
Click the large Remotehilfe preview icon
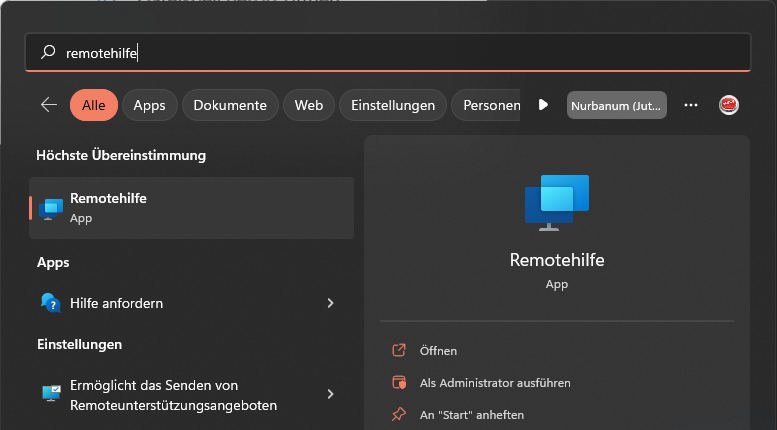coord(556,202)
